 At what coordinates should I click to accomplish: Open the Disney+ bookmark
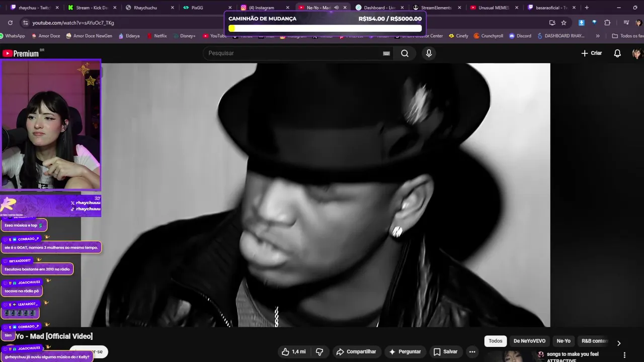tap(184, 36)
